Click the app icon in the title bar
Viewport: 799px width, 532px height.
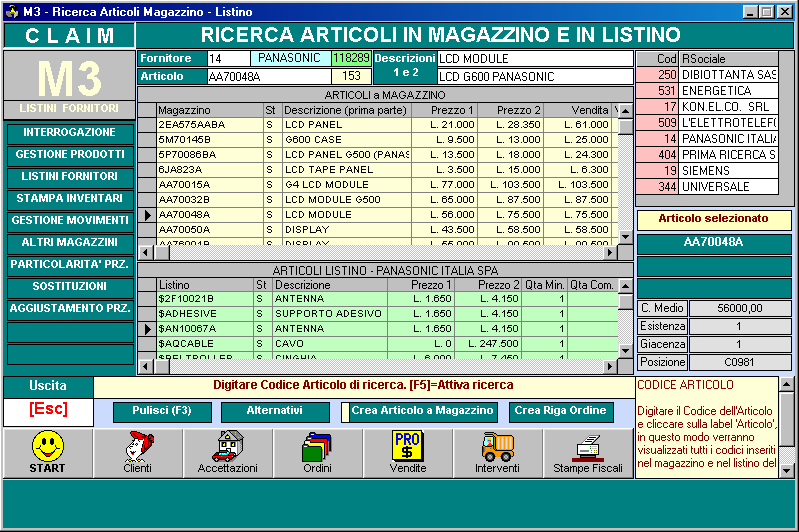[x=11, y=11]
